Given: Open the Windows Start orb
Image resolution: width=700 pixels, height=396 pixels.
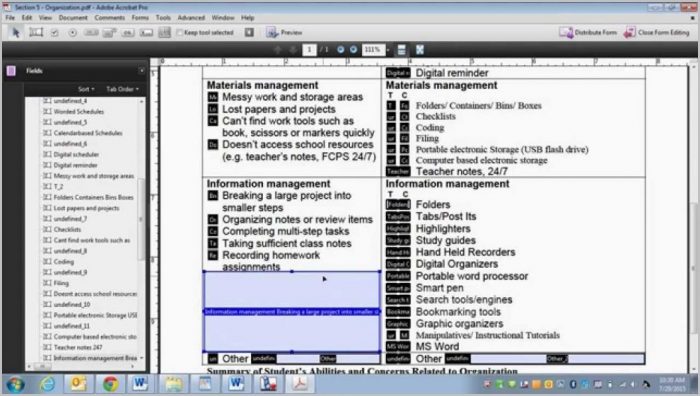Looking at the screenshot, I should coord(15,384).
